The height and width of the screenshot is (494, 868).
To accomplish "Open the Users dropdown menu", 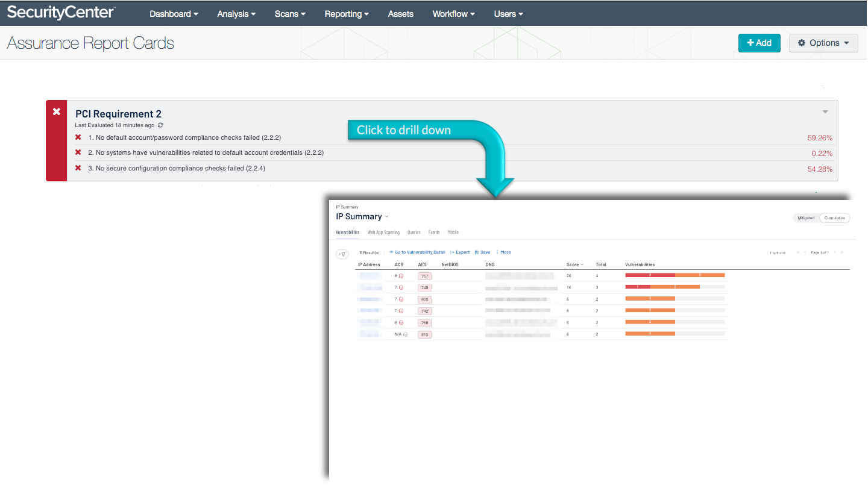I will [x=508, y=14].
